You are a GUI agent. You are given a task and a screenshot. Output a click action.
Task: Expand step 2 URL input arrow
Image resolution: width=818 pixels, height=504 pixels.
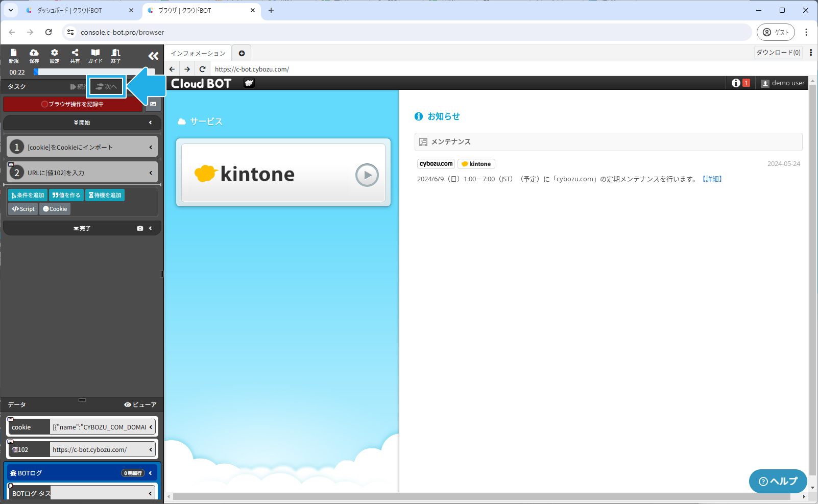[151, 173]
